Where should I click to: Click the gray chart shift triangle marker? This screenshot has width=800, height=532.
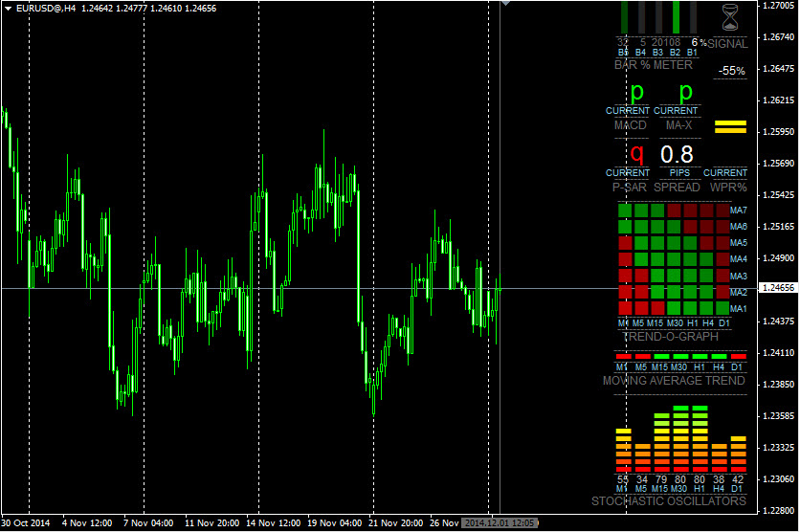click(x=505, y=3)
